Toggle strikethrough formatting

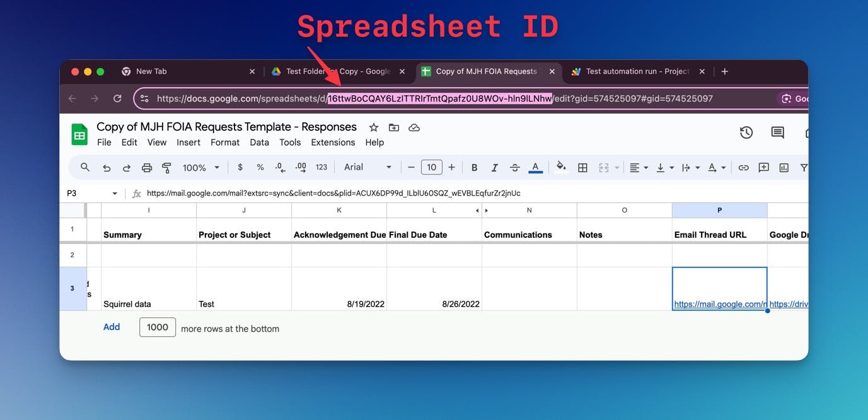pos(514,168)
